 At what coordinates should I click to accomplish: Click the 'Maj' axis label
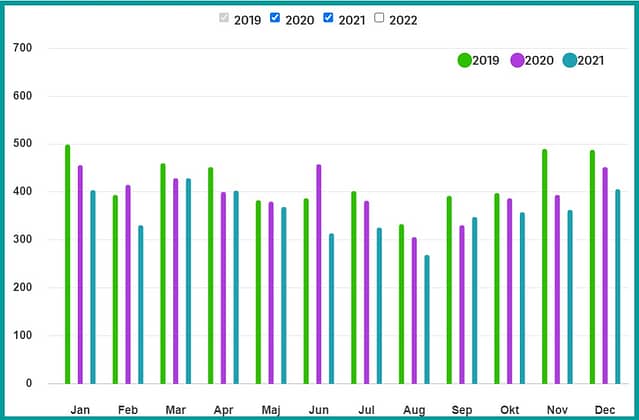(271, 410)
